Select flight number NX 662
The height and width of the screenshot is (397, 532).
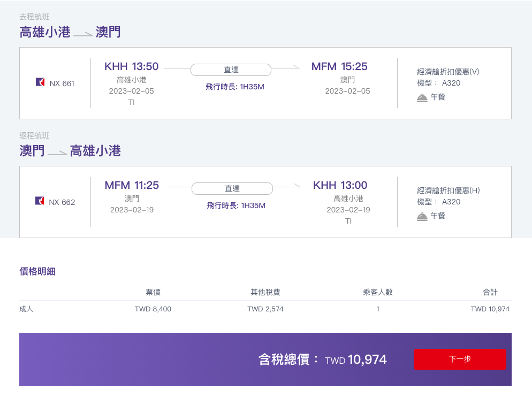coord(62,202)
